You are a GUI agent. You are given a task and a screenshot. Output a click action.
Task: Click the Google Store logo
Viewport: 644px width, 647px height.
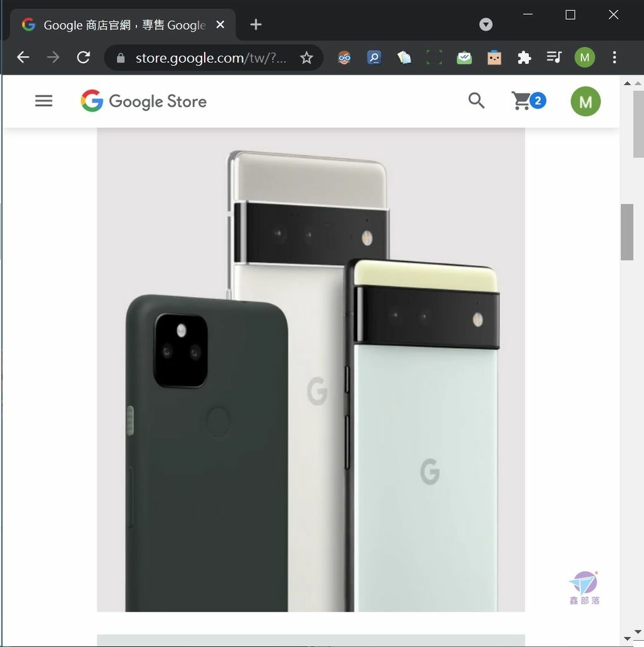pos(143,100)
